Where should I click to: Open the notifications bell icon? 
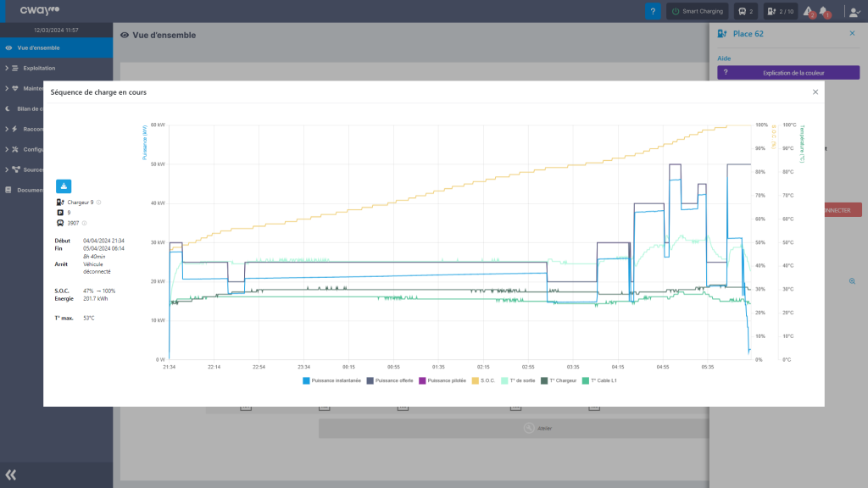[825, 12]
